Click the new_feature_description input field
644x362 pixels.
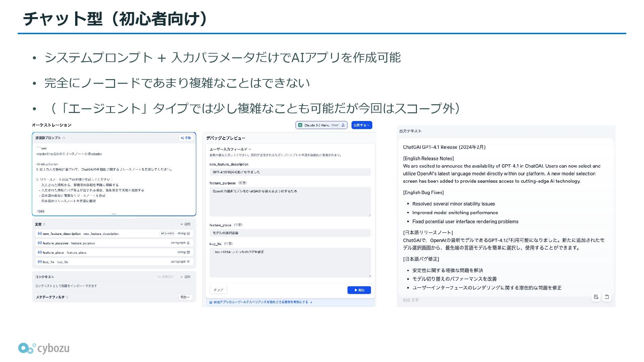click(290, 172)
